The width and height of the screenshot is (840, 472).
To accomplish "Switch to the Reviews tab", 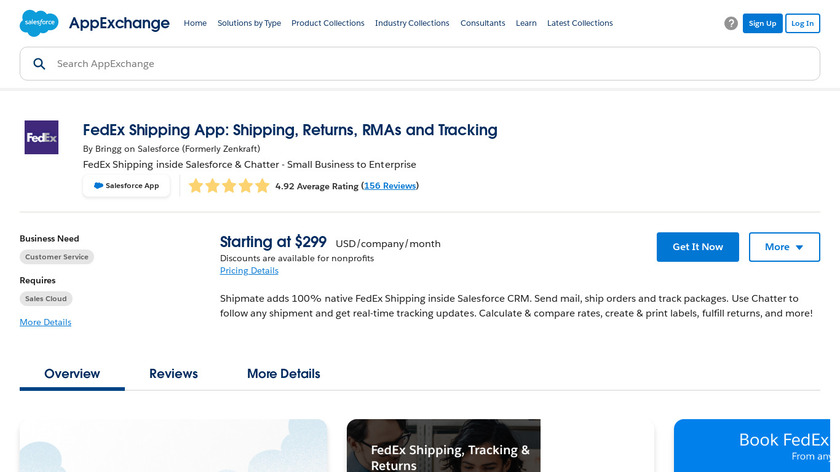I will (174, 374).
